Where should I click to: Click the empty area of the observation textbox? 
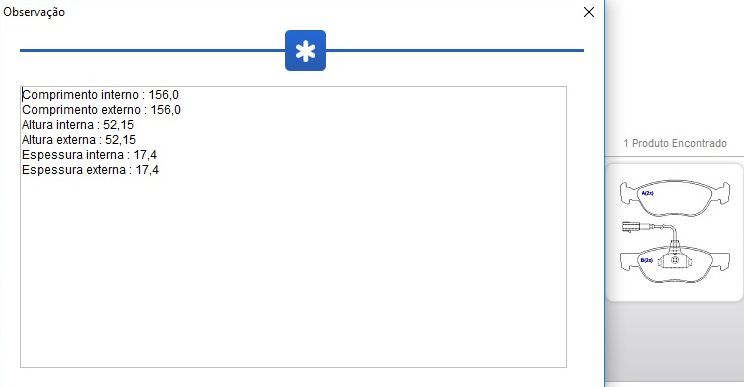coord(293,270)
